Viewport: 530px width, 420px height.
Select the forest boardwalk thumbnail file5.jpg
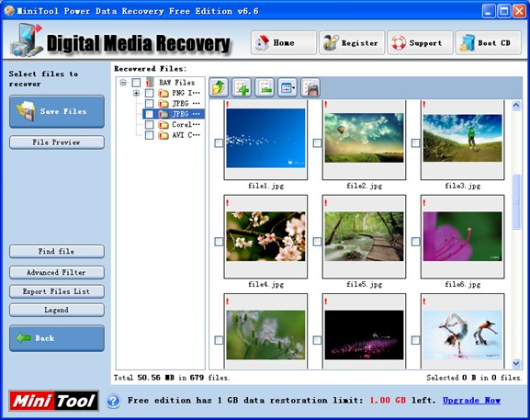(x=364, y=236)
